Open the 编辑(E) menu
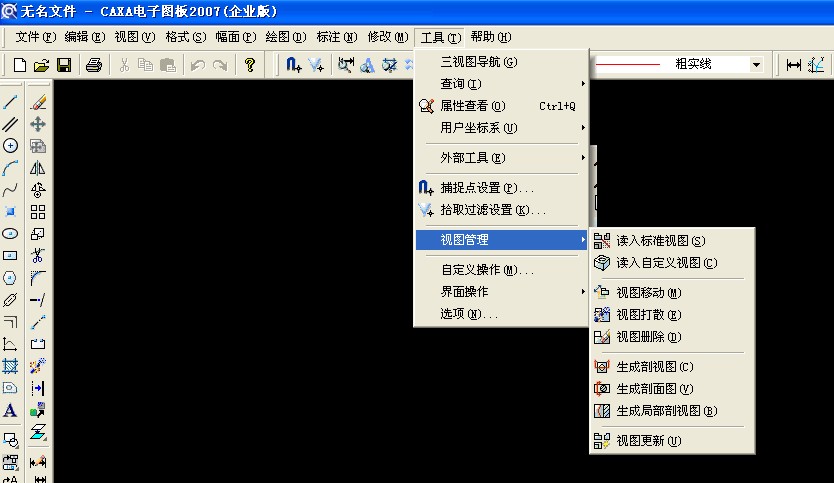 coord(85,37)
